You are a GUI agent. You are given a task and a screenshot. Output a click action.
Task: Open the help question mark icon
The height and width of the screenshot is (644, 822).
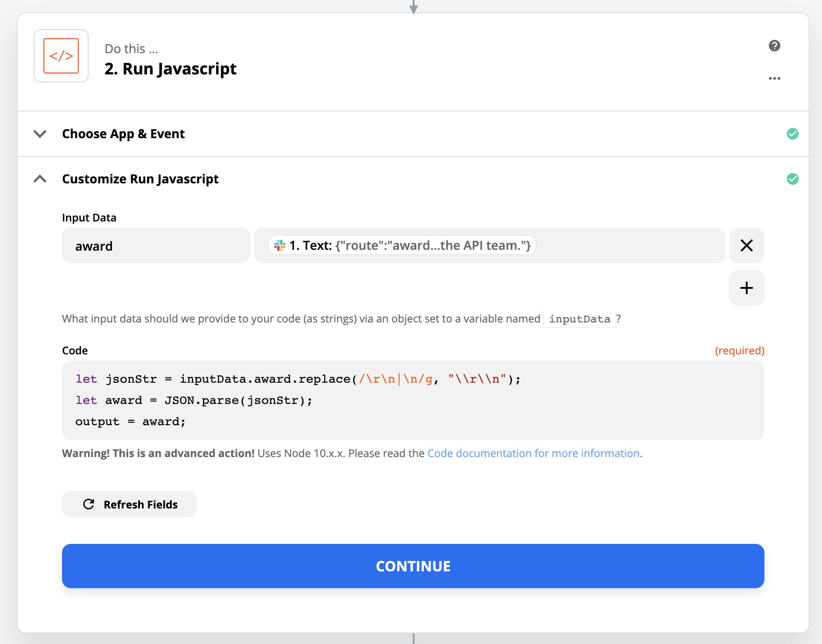pyautogui.click(x=775, y=46)
